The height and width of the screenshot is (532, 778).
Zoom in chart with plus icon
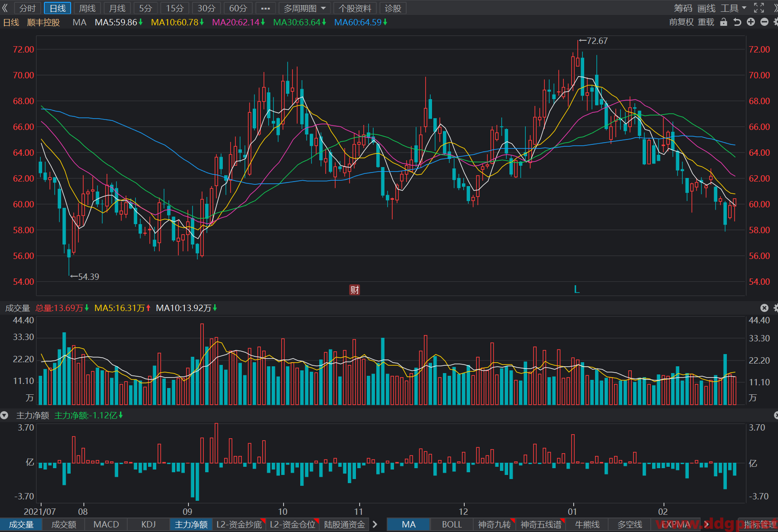(x=751, y=22)
